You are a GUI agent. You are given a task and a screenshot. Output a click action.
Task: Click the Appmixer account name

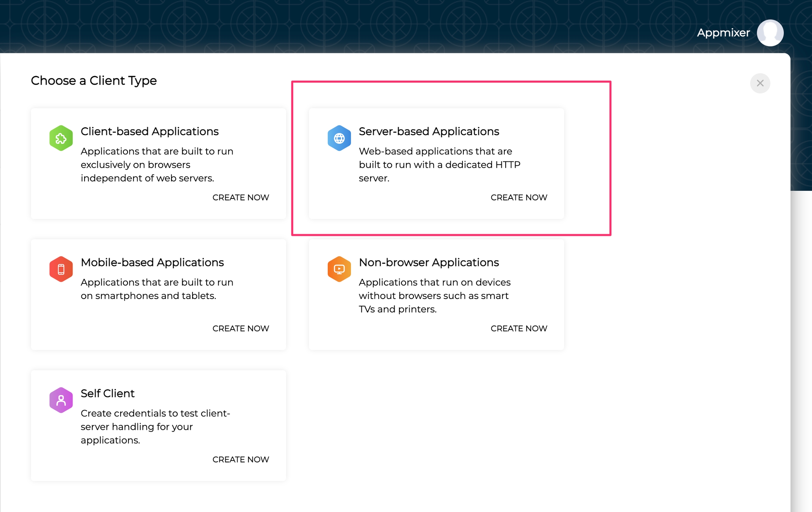(723, 33)
